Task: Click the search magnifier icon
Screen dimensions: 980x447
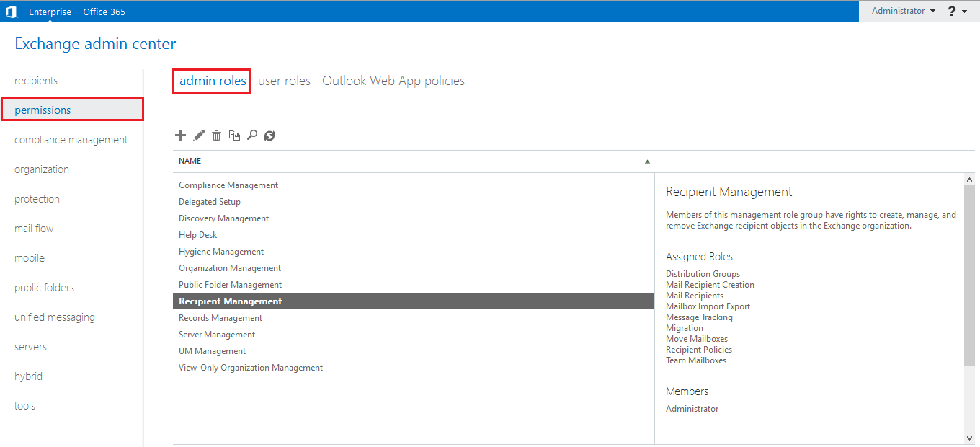Action: click(x=251, y=136)
